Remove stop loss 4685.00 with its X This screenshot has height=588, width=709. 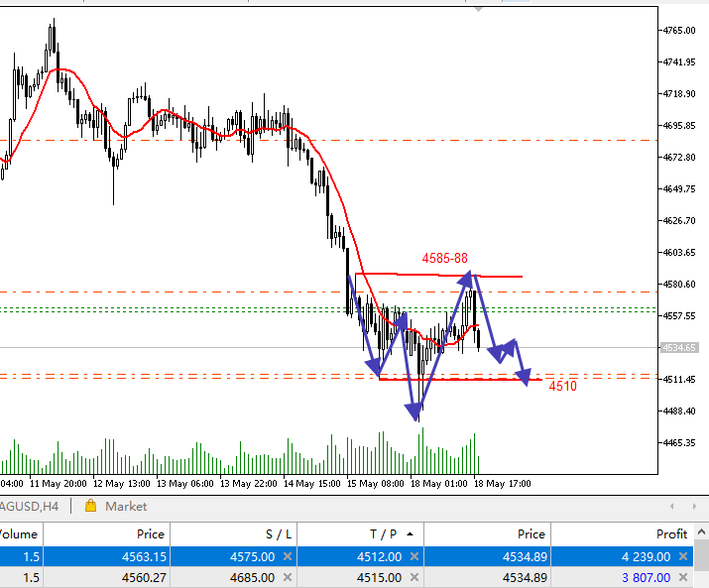288,577
